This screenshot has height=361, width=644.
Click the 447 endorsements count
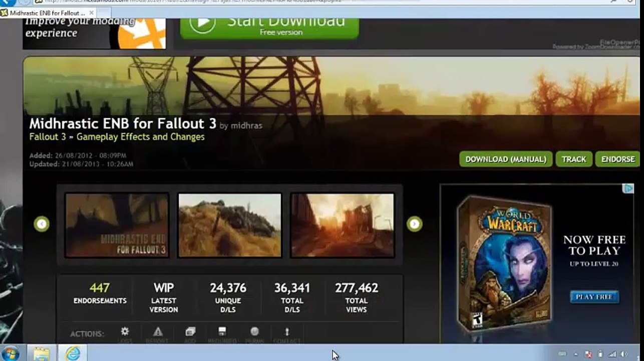coord(100,288)
